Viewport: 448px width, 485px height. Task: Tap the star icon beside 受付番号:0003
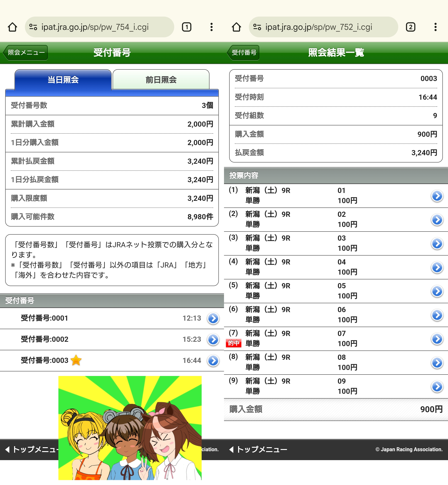(x=76, y=360)
